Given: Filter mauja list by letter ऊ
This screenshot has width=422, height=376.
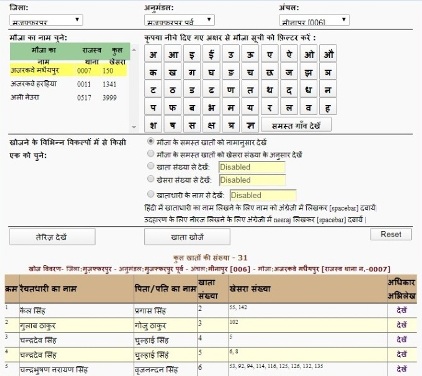Looking at the screenshot, I should (250, 54).
